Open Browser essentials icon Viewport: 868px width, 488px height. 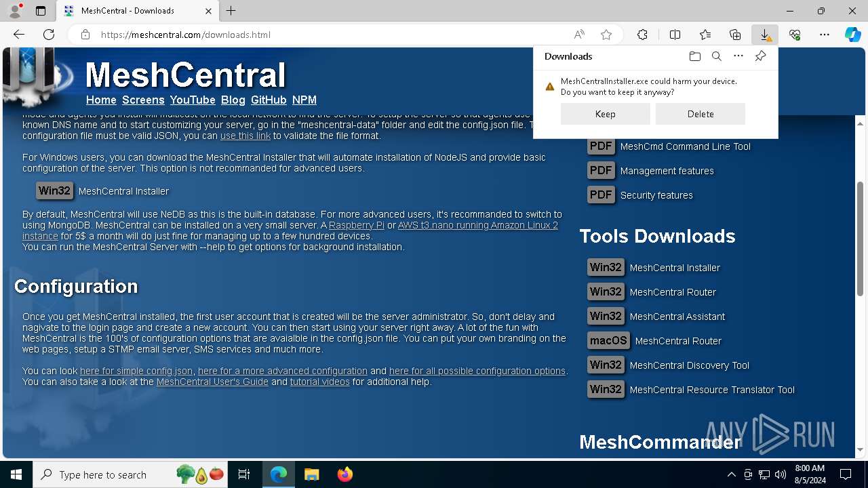(x=795, y=35)
